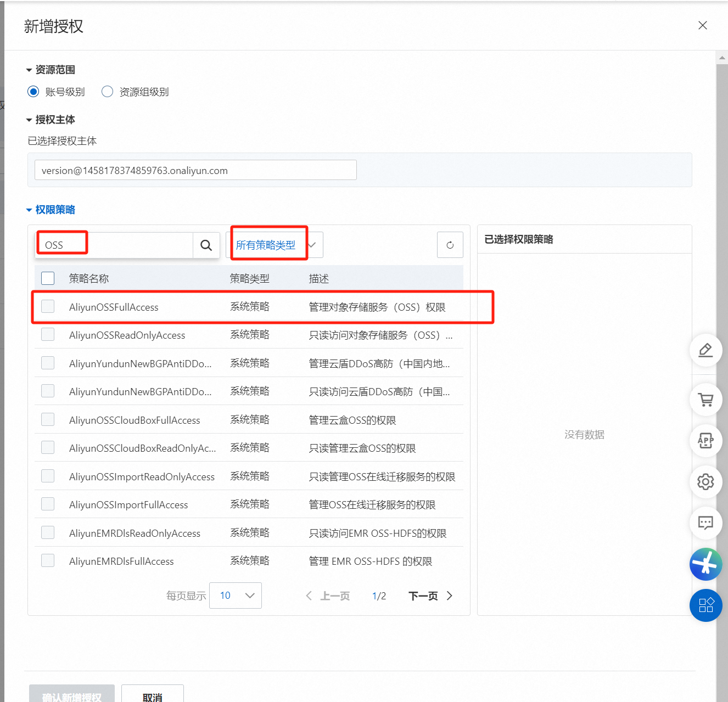
Task: Click AliyunOSSImportFullAccess policy name
Action: point(128,505)
